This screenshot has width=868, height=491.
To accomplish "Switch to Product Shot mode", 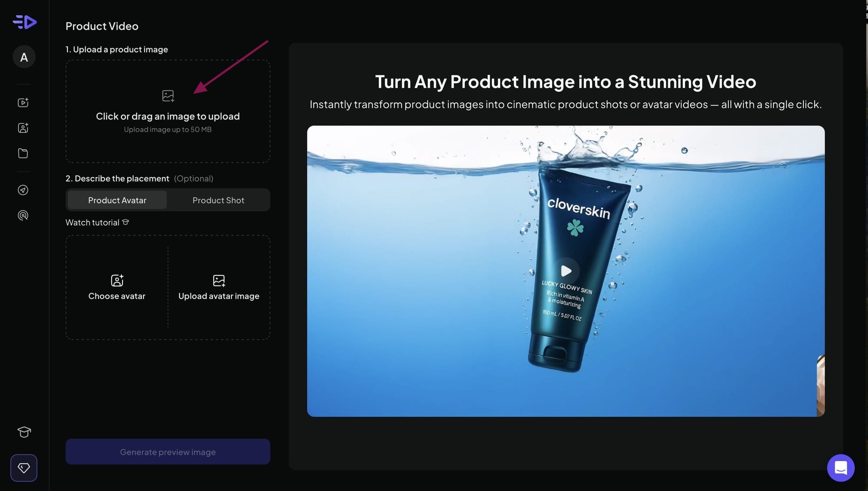I will 218,200.
